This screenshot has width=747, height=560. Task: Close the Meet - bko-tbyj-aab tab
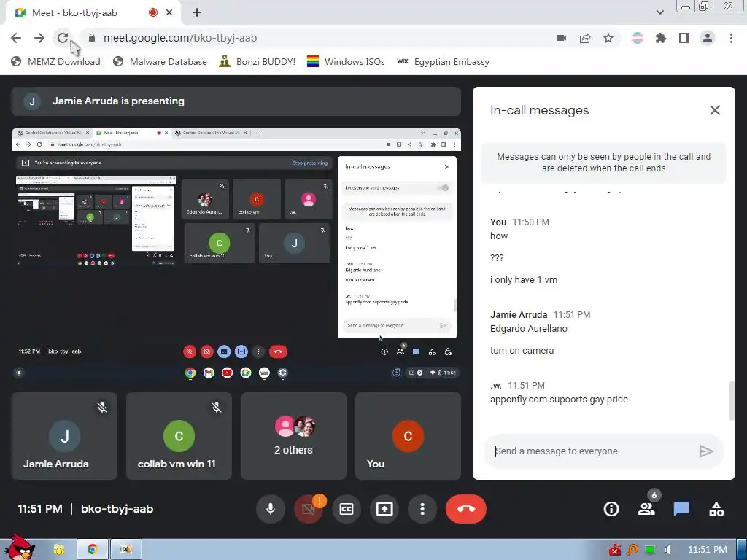click(169, 13)
